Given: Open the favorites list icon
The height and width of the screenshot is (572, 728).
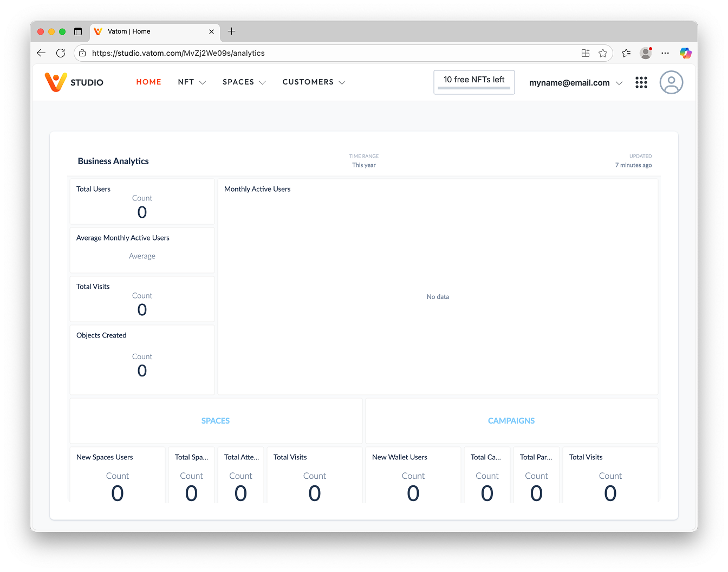Looking at the screenshot, I should [x=626, y=53].
